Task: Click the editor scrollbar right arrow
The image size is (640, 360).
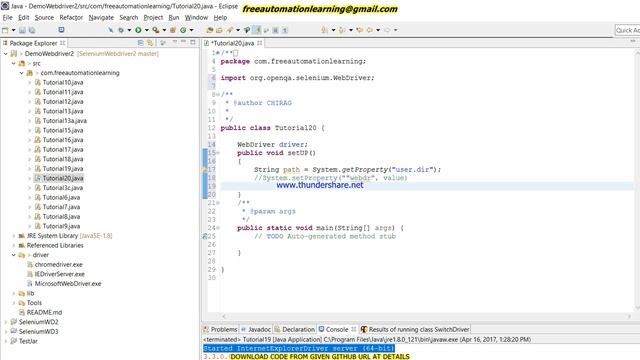Action: (629, 316)
